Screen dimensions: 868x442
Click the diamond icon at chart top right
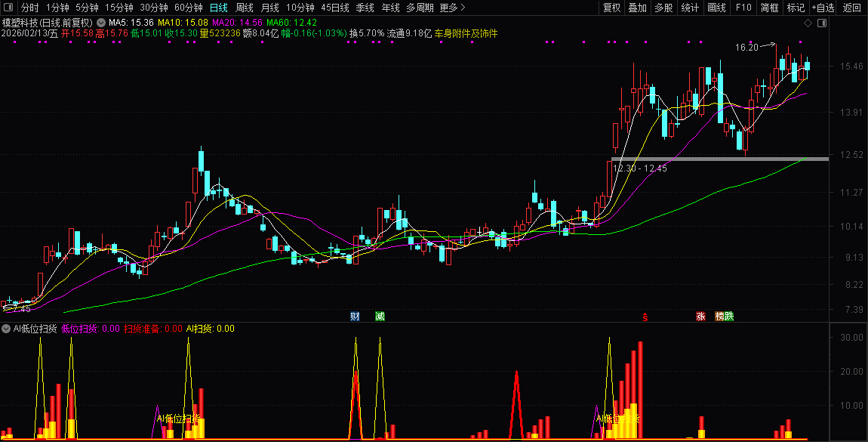click(808, 23)
